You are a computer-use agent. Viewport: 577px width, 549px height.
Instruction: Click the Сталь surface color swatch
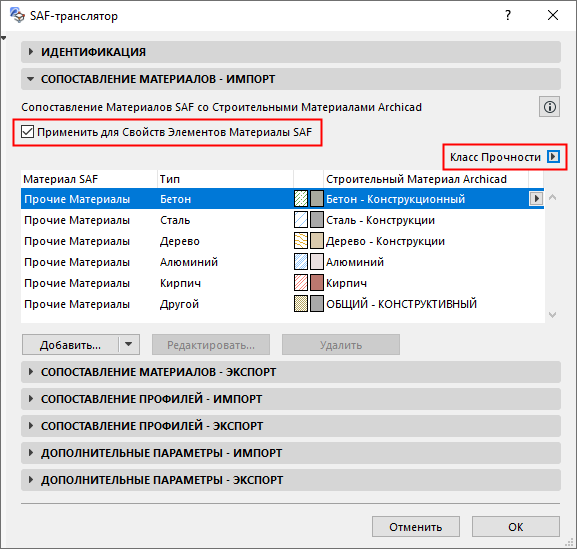point(317,220)
